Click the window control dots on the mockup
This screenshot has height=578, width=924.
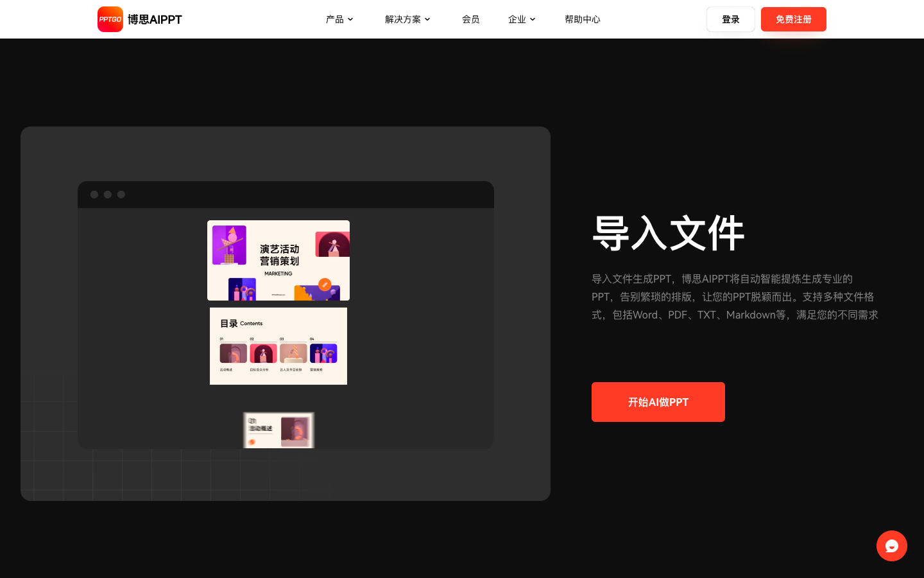click(108, 195)
